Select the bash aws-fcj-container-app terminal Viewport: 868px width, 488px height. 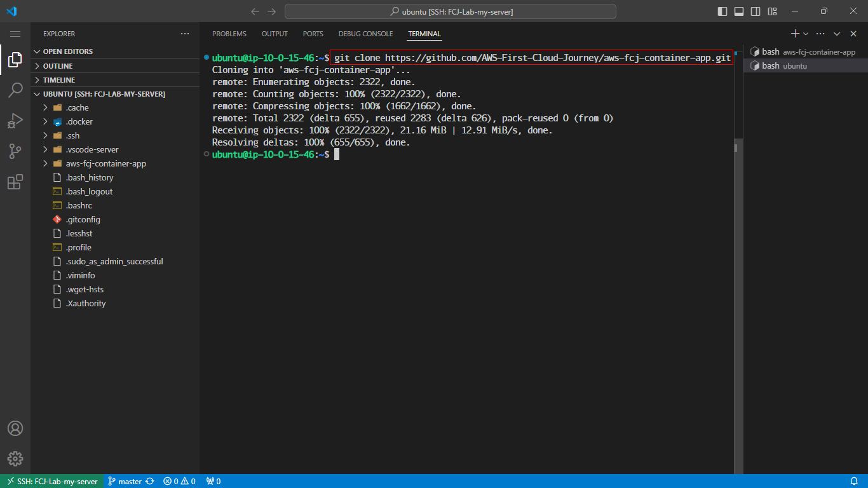[x=805, y=51]
